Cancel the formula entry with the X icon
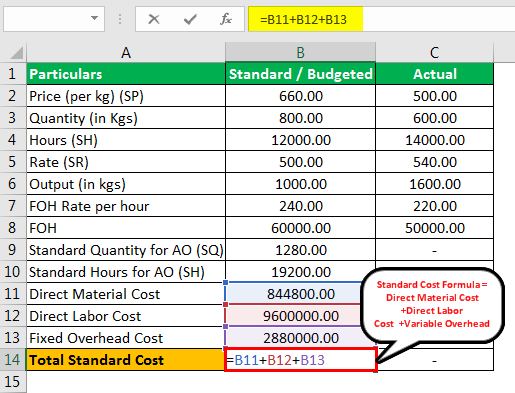The height and width of the screenshot is (393, 515). tap(154, 19)
